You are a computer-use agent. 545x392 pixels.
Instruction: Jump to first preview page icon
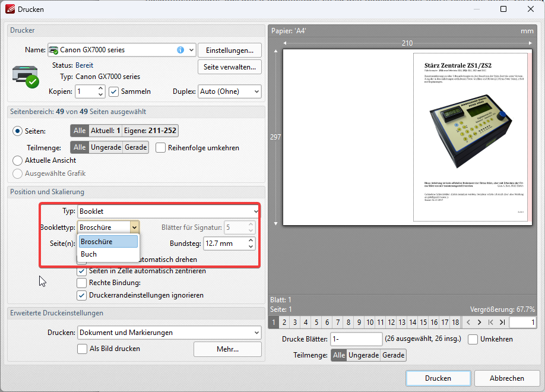click(491, 323)
